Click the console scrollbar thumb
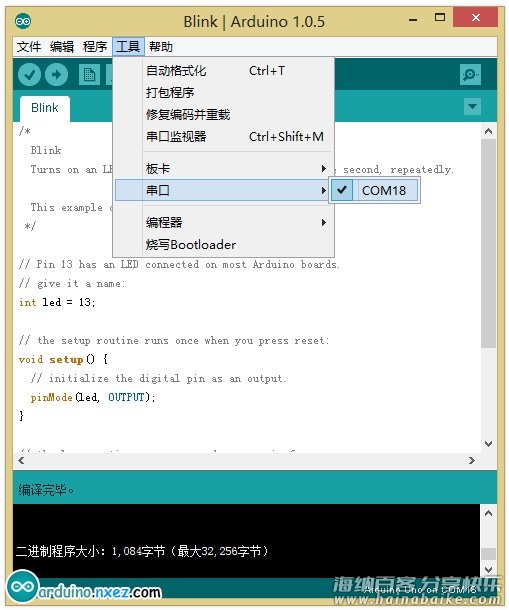 click(488, 554)
